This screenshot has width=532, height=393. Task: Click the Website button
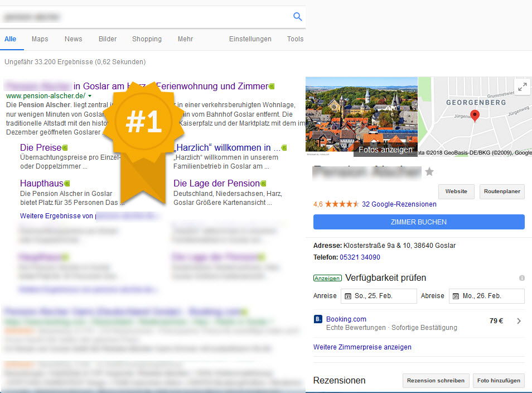(x=456, y=191)
